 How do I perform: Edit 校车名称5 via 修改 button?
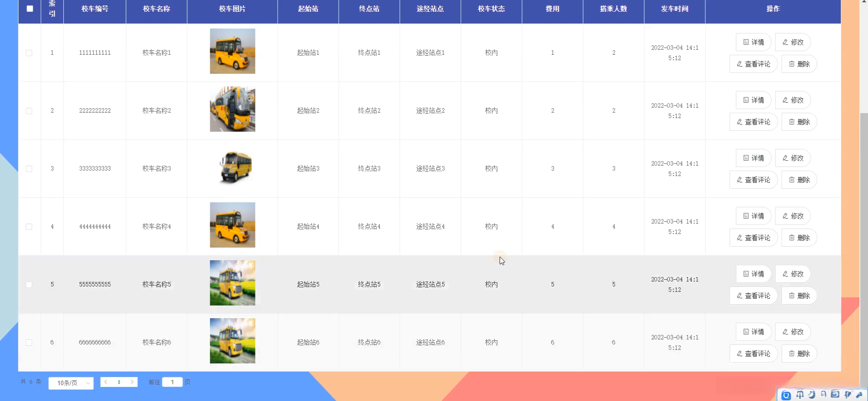tap(793, 274)
